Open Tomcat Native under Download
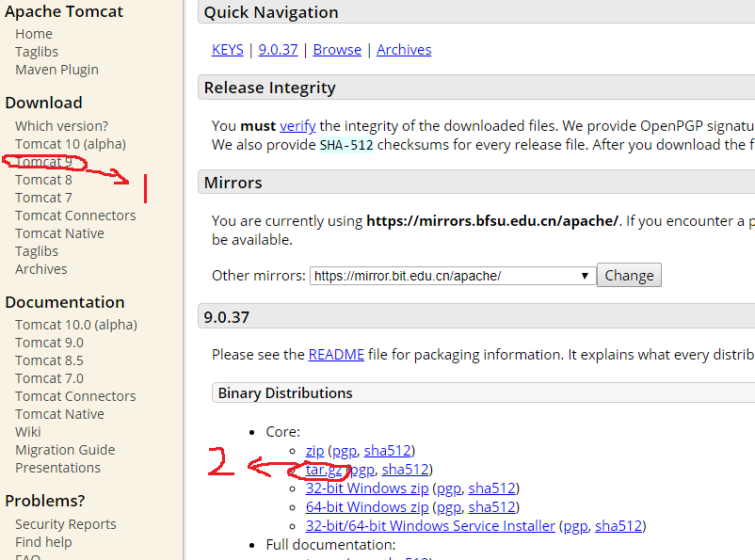Image resolution: width=755 pixels, height=560 pixels. pos(59,233)
